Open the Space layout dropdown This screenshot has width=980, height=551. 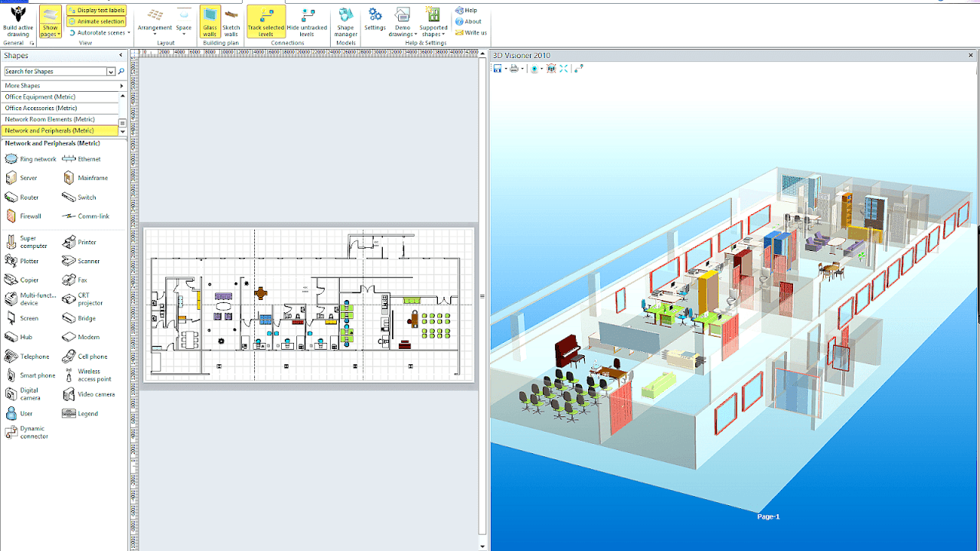184,21
